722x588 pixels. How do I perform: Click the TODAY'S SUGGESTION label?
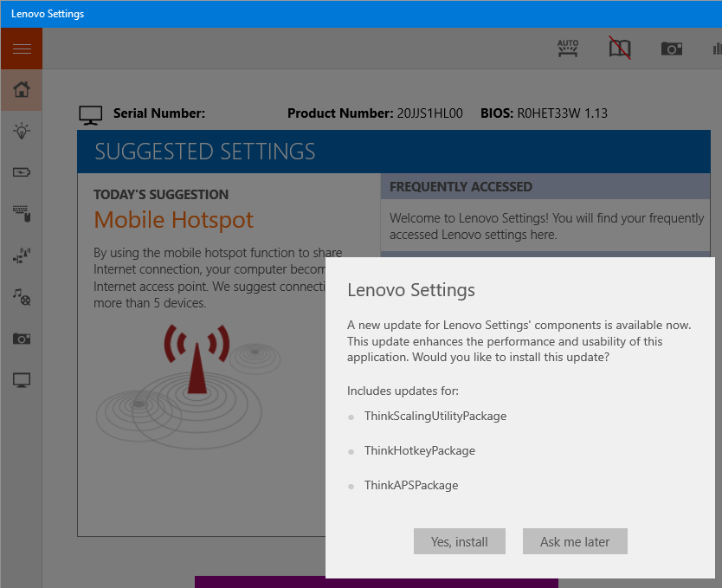tap(161, 194)
